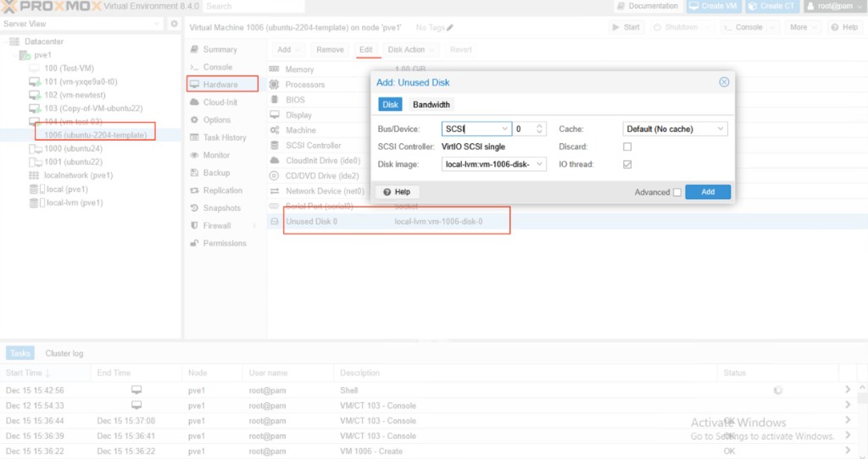Click the Start VM button
Image resolution: width=868 pixels, height=459 pixels.
pos(626,27)
